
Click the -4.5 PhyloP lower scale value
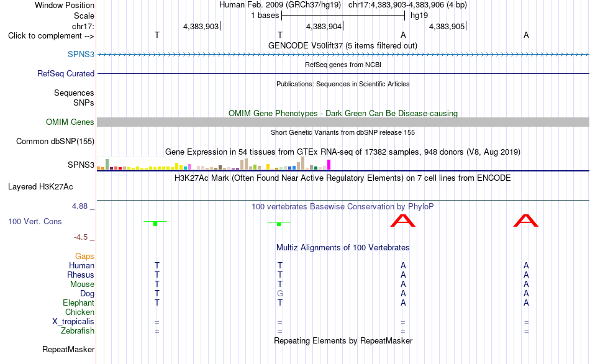pos(81,237)
